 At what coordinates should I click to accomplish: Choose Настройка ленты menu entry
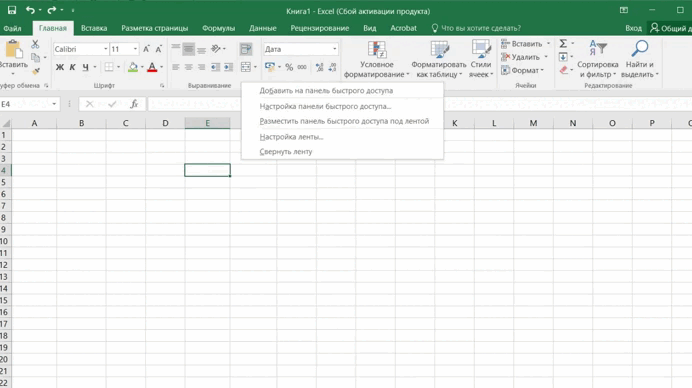[x=342, y=137]
